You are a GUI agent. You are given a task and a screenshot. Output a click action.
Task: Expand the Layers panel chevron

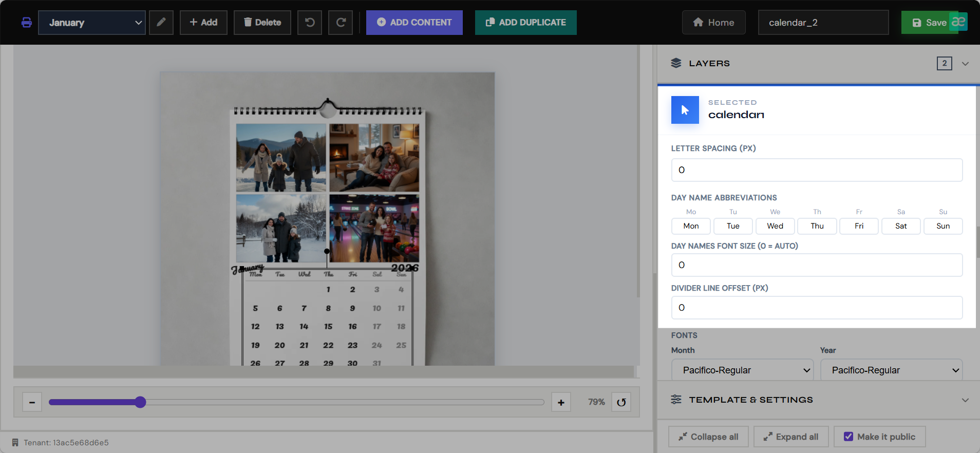coord(965,64)
